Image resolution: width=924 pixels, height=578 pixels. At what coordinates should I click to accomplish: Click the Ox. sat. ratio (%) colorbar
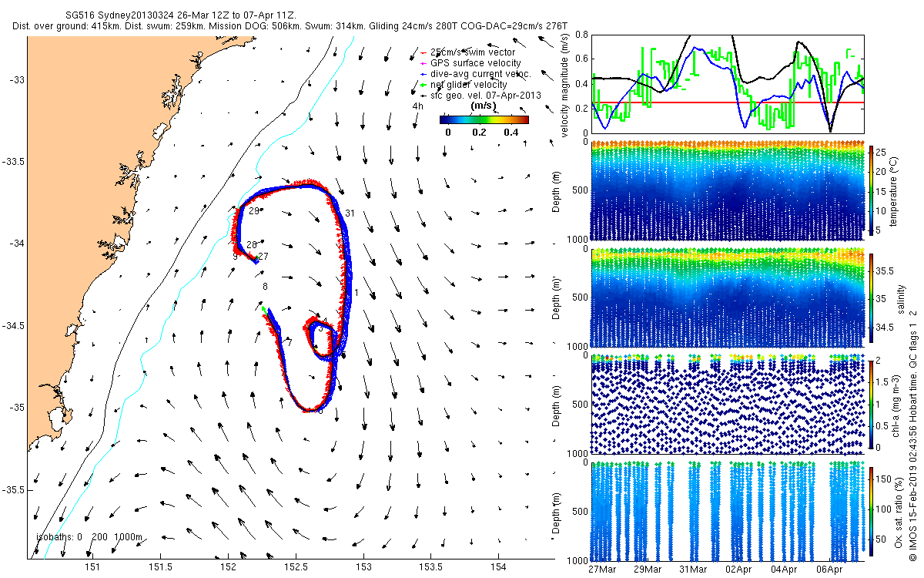tap(872, 511)
